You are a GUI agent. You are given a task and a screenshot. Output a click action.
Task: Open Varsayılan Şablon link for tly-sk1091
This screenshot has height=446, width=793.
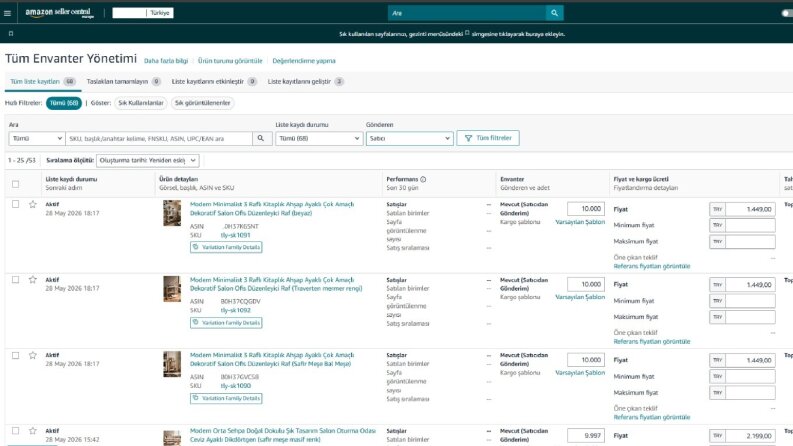(x=580, y=222)
